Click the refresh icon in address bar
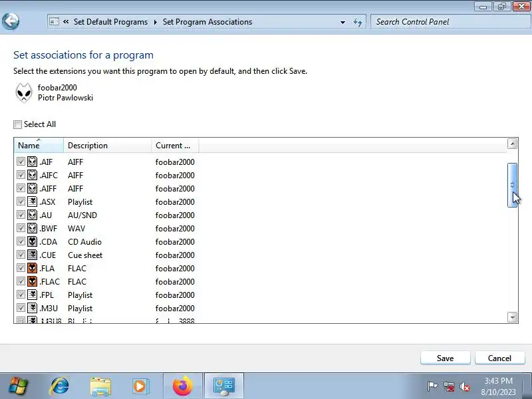 coord(358,22)
